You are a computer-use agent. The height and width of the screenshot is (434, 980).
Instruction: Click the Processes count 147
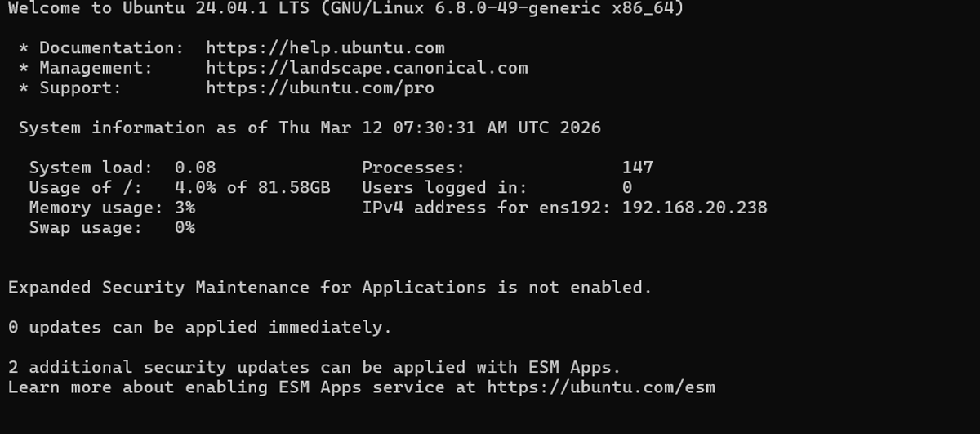click(x=637, y=168)
